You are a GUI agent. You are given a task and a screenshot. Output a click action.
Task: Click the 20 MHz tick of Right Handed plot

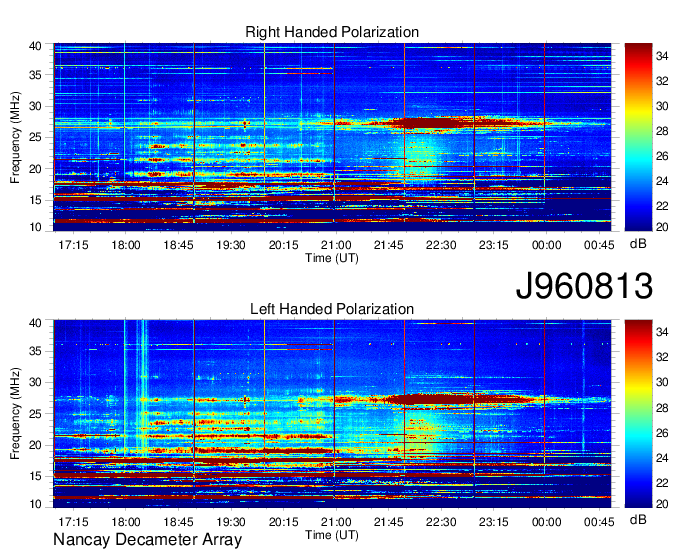pyautogui.click(x=36, y=169)
